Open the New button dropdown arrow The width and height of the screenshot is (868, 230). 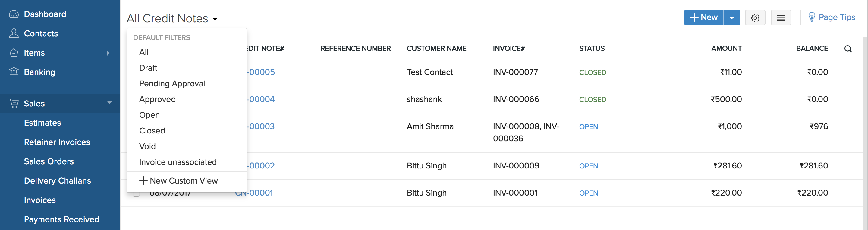pyautogui.click(x=731, y=18)
